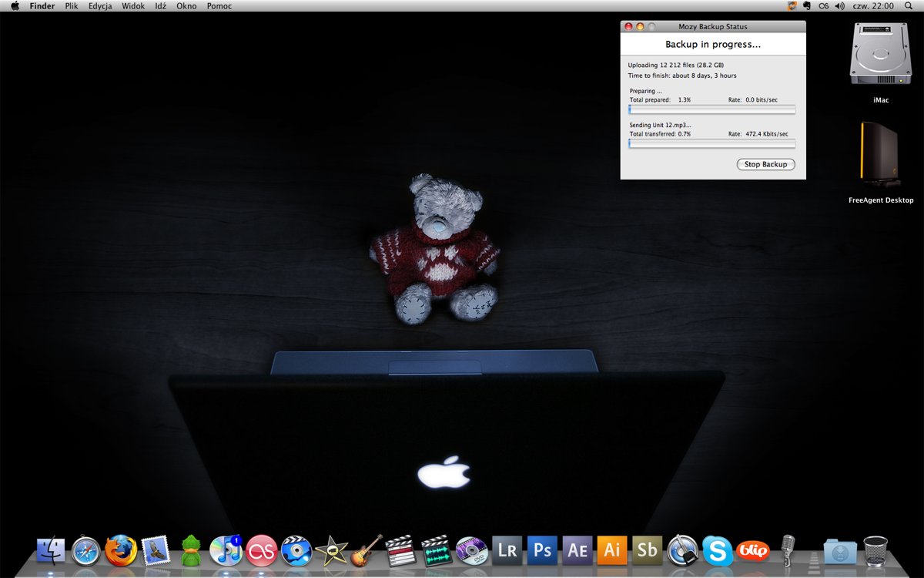Click the Stop Backup button
The height and width of the screenshot is (578, 924).
pos(765,164)
